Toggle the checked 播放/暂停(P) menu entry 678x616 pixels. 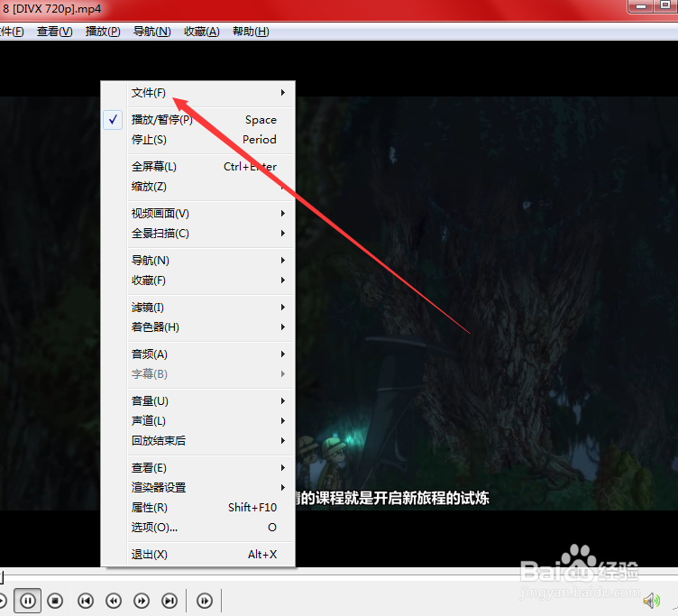pos(198,120)
